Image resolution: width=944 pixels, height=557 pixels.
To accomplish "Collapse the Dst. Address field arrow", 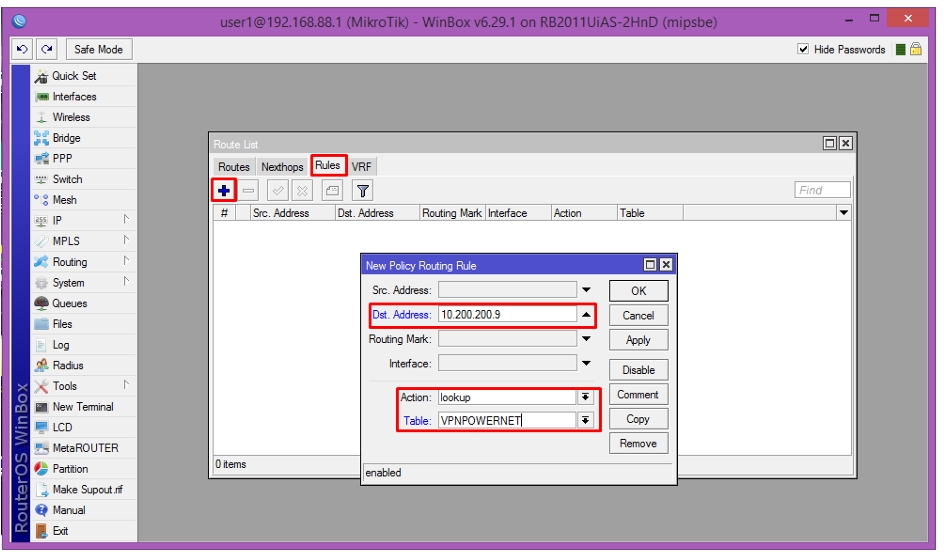I will (586, 314).
